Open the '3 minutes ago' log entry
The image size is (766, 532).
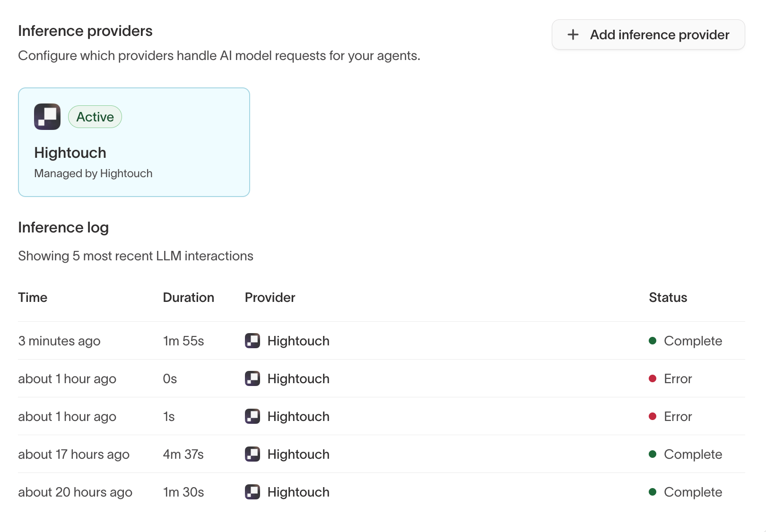[382, 341]
